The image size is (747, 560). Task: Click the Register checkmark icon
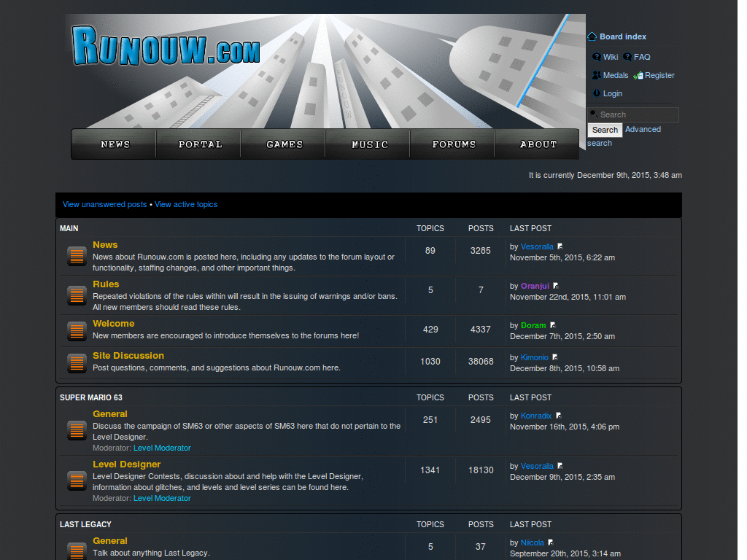pos(638,75)
